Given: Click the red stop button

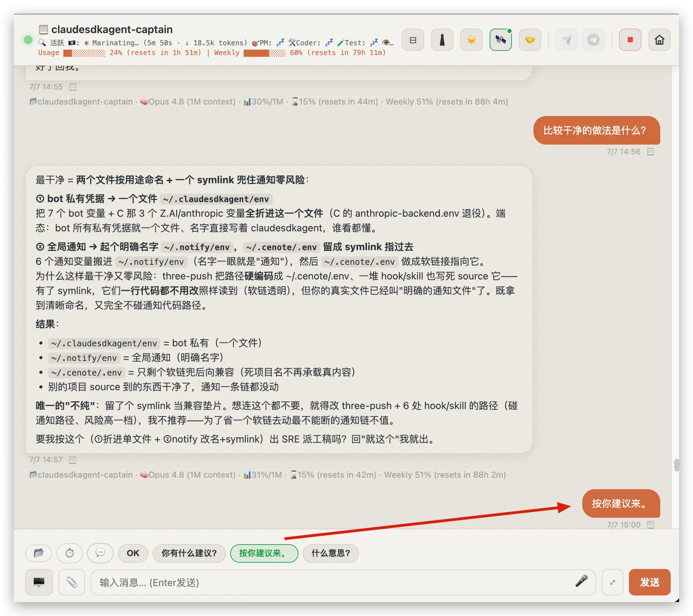Looking at the screenshot, I should tap(630, 40).
